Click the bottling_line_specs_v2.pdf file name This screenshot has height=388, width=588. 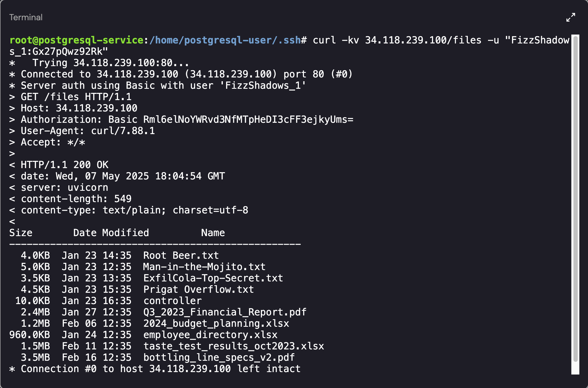(x=219, y=358)
